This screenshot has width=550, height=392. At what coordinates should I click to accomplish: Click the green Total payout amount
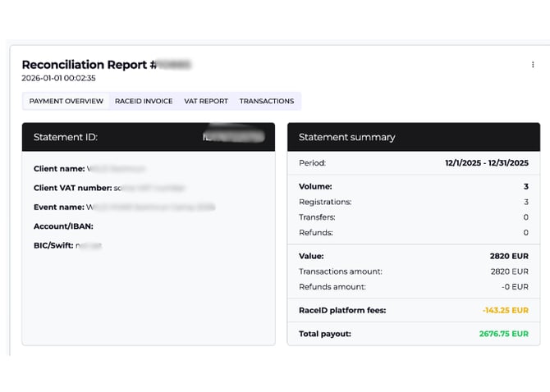pyautogui.click(x=503, y=334)
